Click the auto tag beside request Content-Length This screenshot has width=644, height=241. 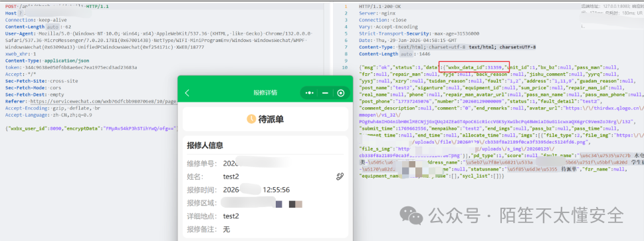coord(52,27)
